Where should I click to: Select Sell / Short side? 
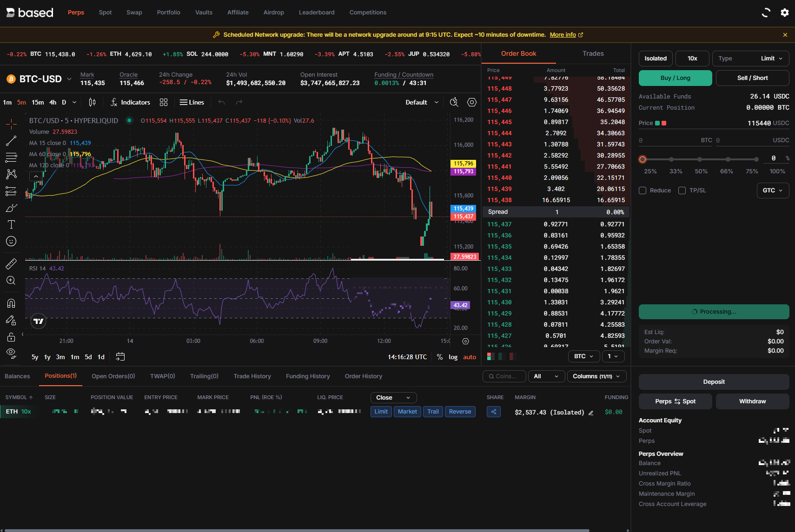point(752,78)
